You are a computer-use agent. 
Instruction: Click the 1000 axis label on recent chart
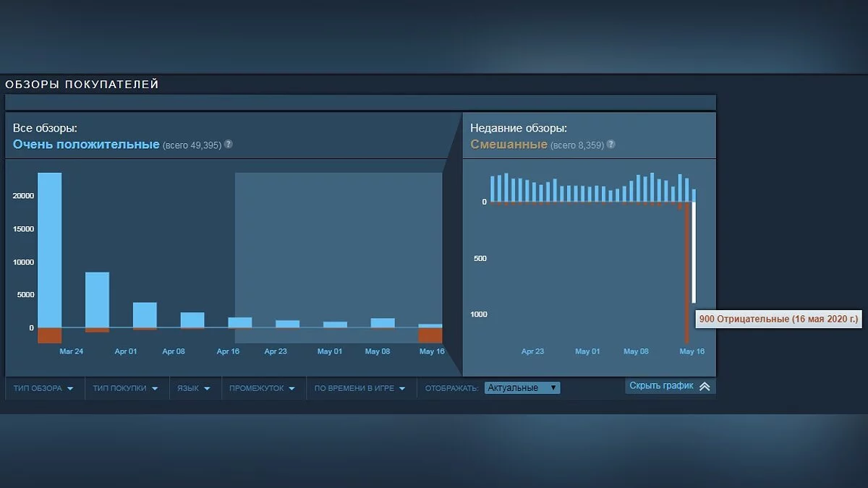[478, 314]
